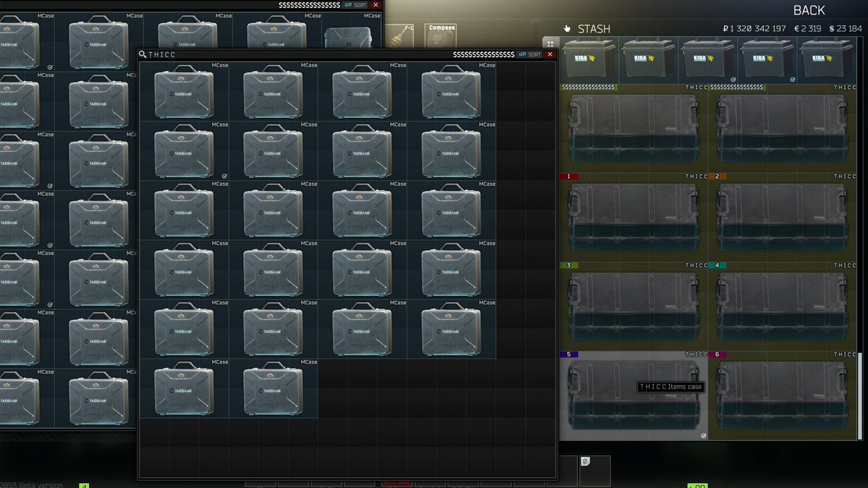Viewport: 868px width, 488px height.
Task: Click the STASH heading text
Action: pos(594,29)
